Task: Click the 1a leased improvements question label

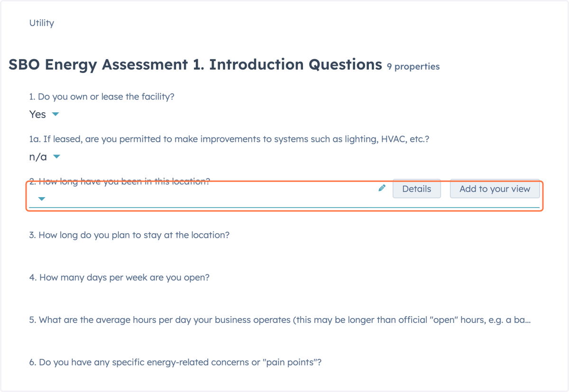Action: click(229, 139)
